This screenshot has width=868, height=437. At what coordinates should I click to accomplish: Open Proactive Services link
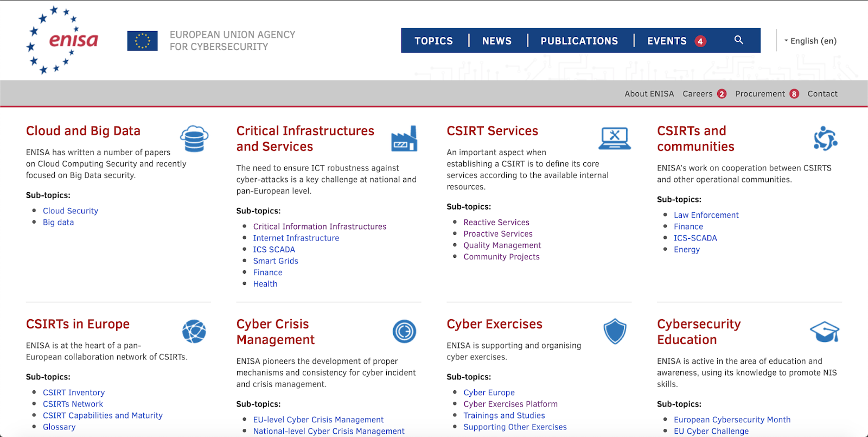(498, 233)
